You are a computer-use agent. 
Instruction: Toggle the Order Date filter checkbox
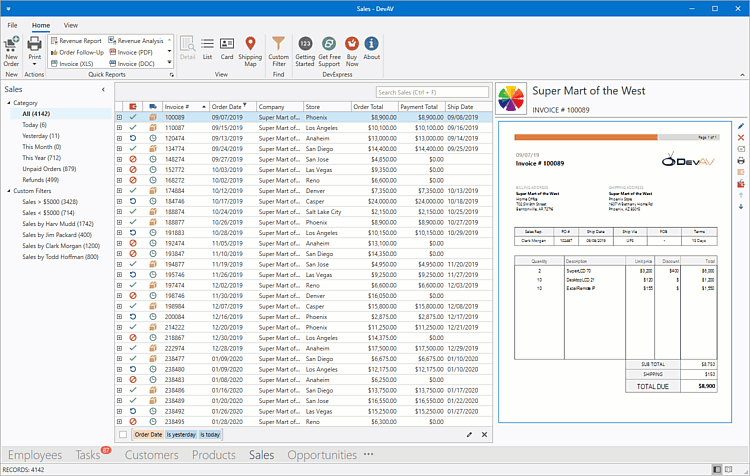[123, 435]
